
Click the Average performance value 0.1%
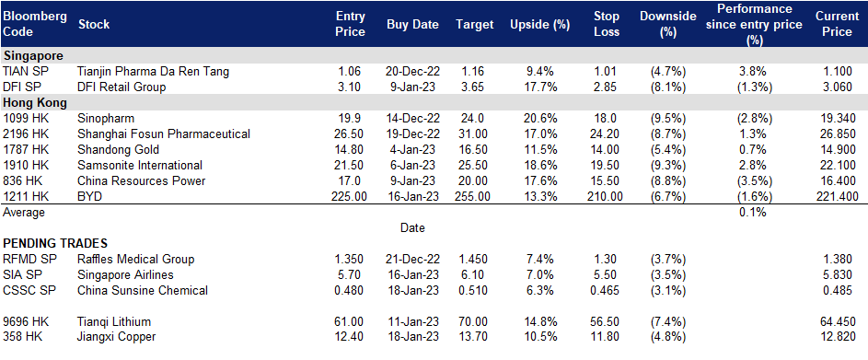753,212
